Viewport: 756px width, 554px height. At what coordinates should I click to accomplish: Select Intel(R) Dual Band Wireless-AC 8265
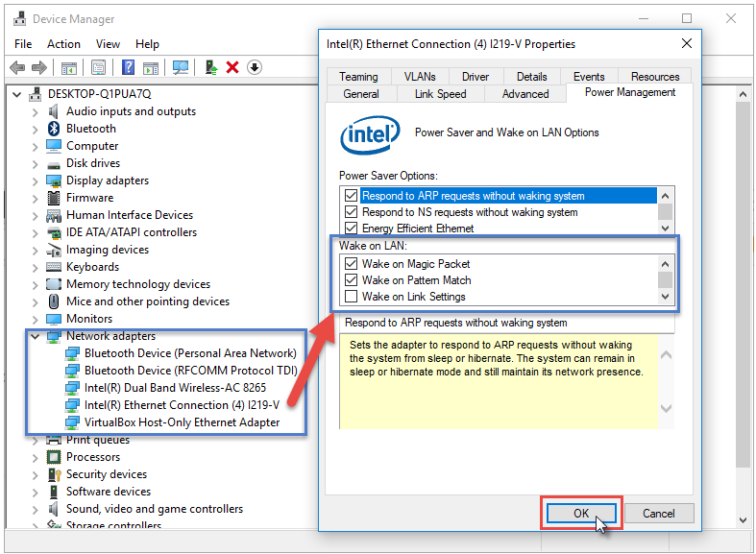coord(175,388)
